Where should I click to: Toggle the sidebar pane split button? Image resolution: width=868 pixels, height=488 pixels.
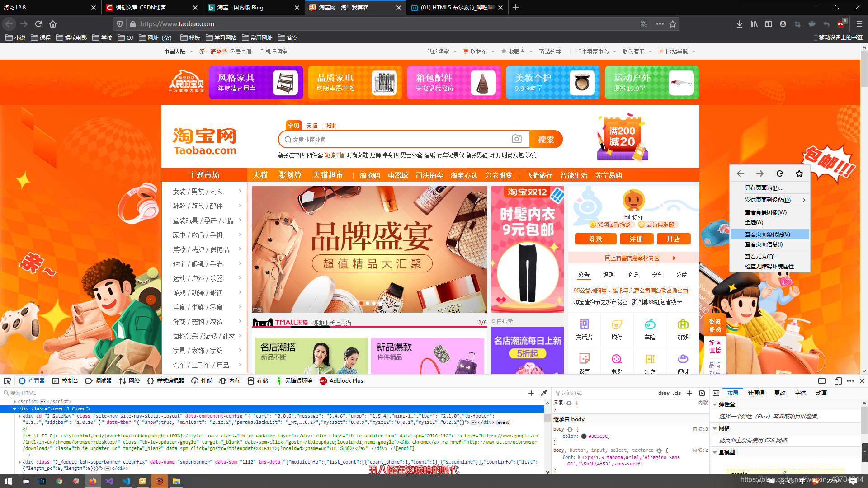[716, 393]
